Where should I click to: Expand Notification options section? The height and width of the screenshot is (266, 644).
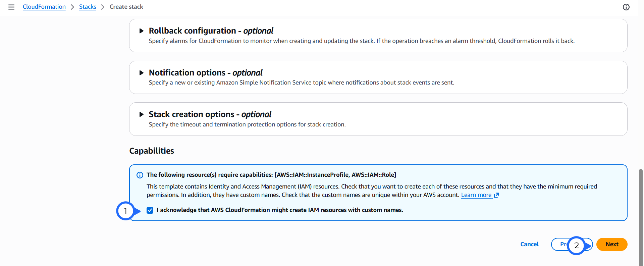tap(142, 73)
